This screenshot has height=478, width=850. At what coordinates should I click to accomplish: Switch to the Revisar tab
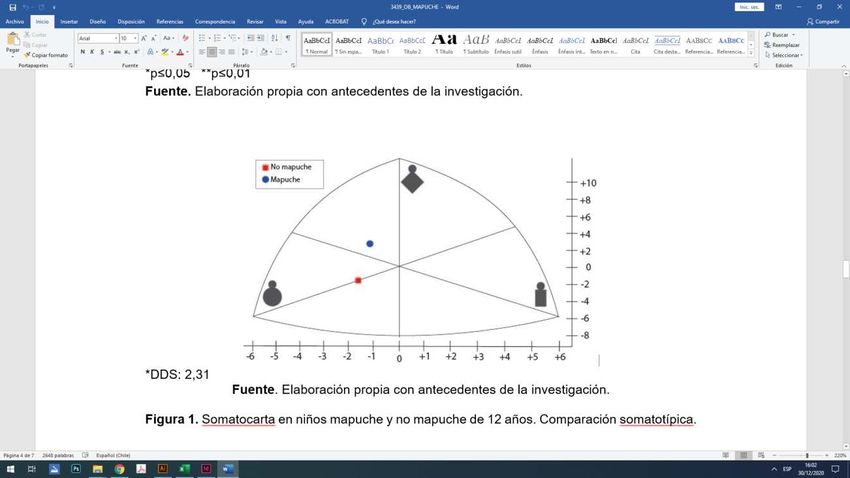pyautogui.click(x=255, y=22)
